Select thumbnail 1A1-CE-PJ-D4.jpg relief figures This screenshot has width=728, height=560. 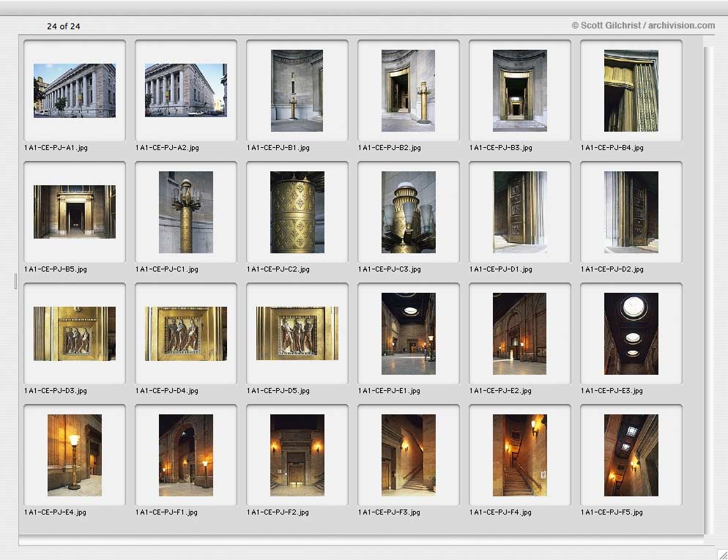click(186, 334)
